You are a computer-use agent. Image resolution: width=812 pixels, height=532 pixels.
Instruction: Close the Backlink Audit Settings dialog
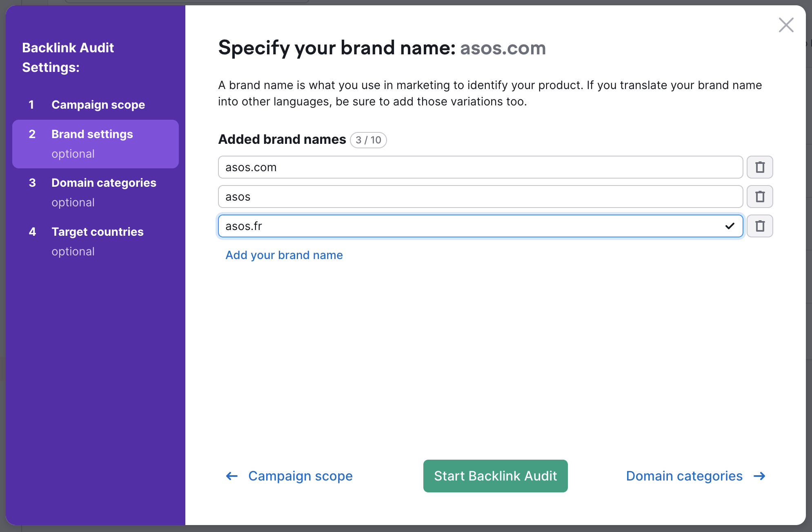[x=786, y=25]
